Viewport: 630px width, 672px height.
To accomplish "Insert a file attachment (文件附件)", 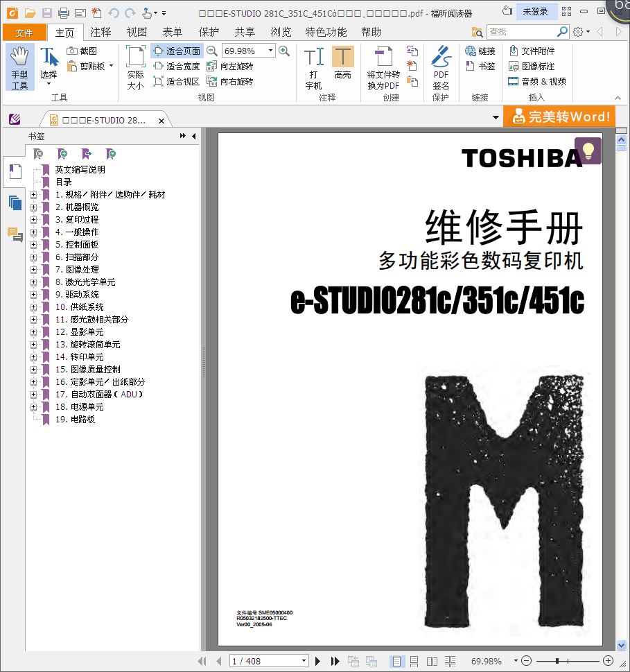I will pos(532,51).
